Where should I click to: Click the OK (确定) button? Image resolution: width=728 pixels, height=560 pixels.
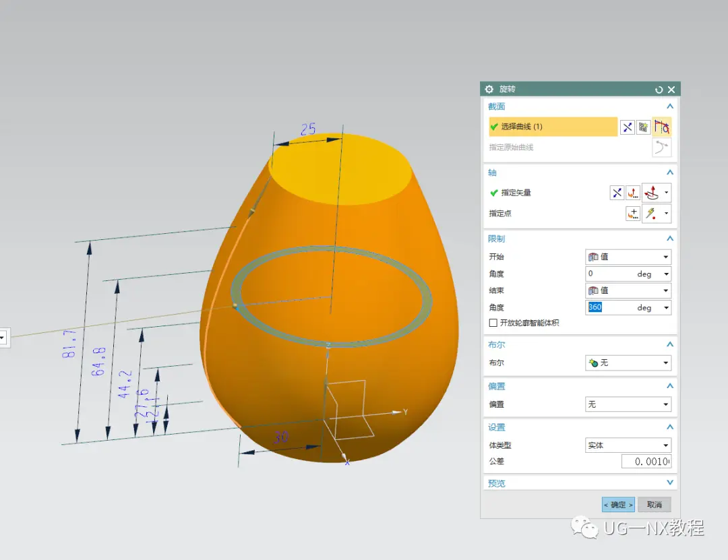[618, 505]
